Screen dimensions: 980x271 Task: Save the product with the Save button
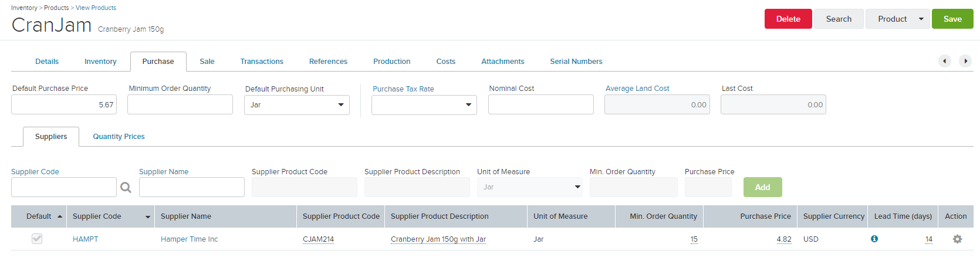coord(952,19)
